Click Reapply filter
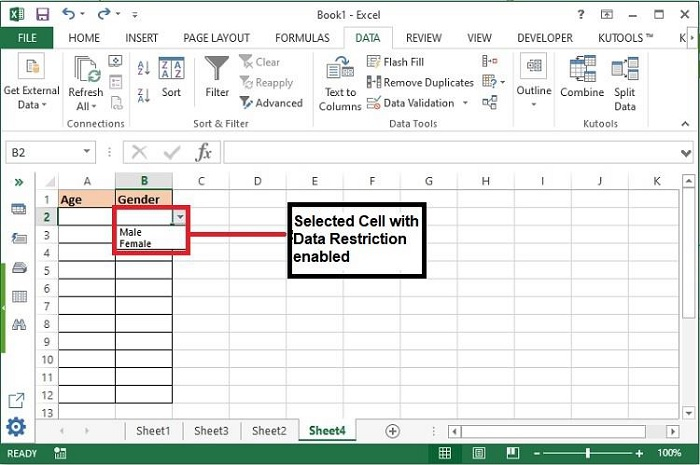Image resolution: width=700 pixels, height=465 pixels. pyautogui.click(x=266, y=83)
